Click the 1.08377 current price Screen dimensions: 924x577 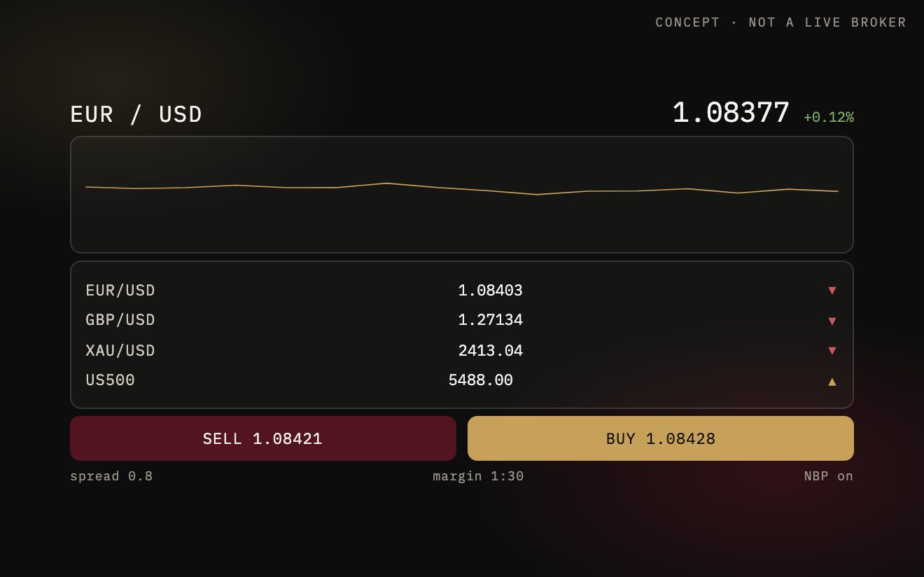731,113
